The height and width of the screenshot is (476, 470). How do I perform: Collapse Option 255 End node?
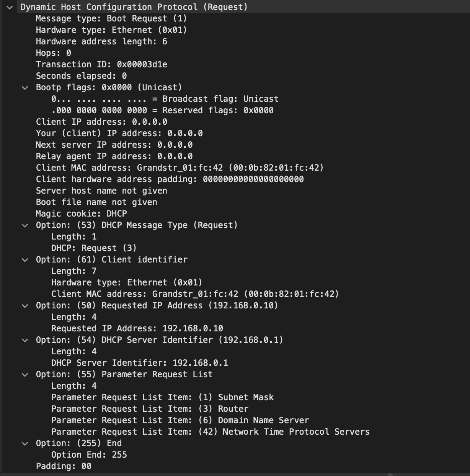(25, 443)
